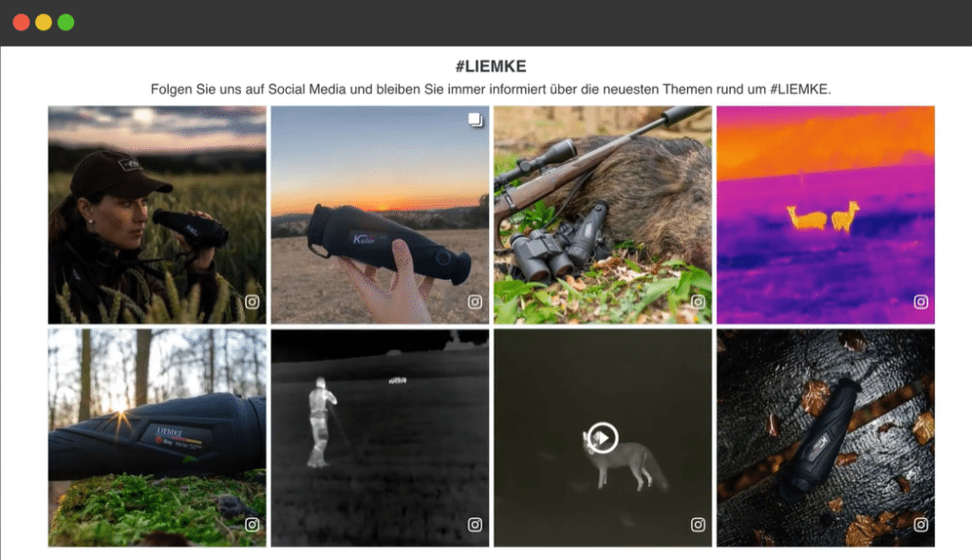Click the #LIEMKE heading
The width and height of the screenshot is (972, 560).
tap(491, 66)
